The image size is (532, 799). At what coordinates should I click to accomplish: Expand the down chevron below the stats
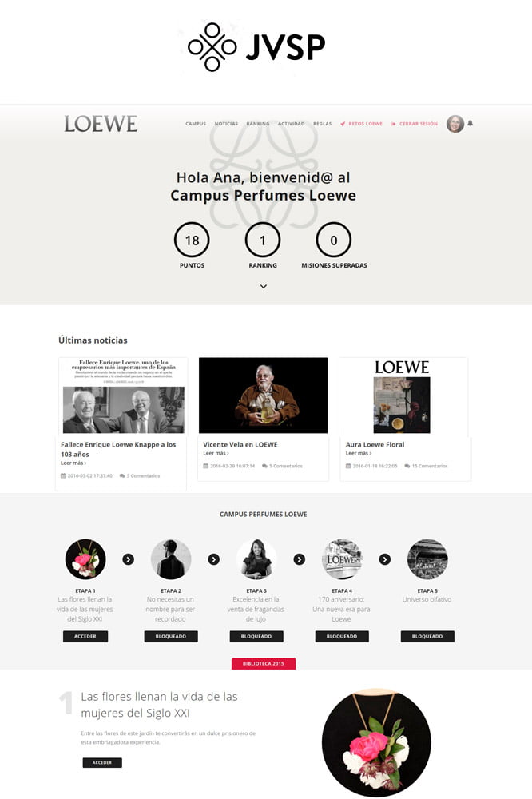click(x=264, y=286)
